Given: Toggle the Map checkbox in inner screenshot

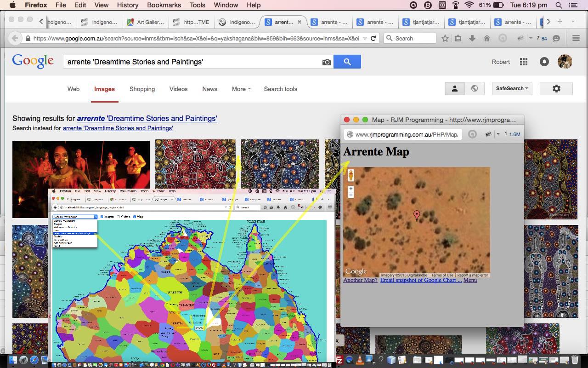Looking at the screenshot, I should click(x=135, y=216).
